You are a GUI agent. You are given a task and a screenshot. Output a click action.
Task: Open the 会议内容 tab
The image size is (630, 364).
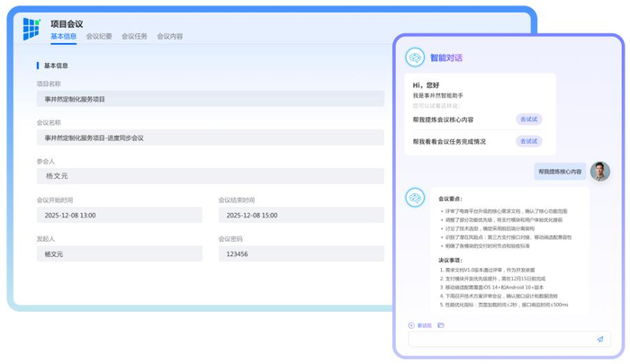(169, 36)
